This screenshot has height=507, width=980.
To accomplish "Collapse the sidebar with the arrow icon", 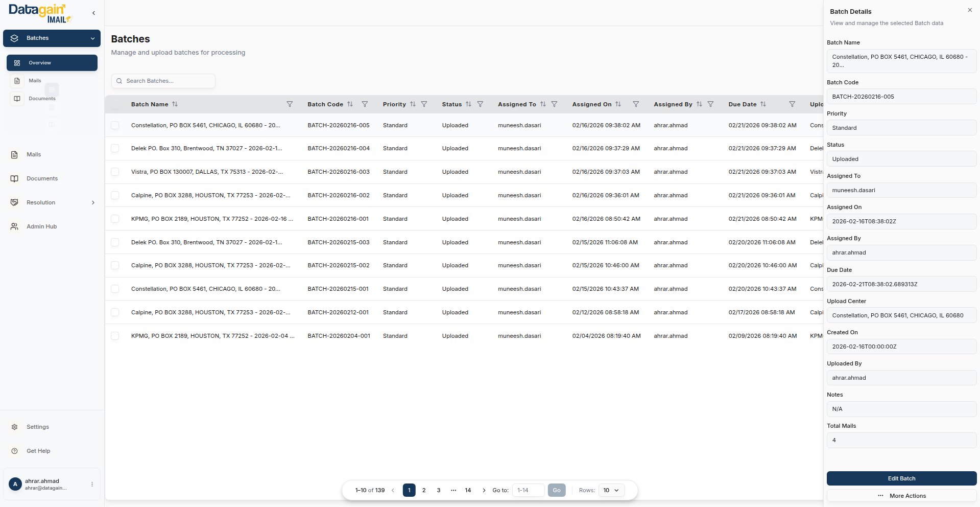I will (93, 13).
